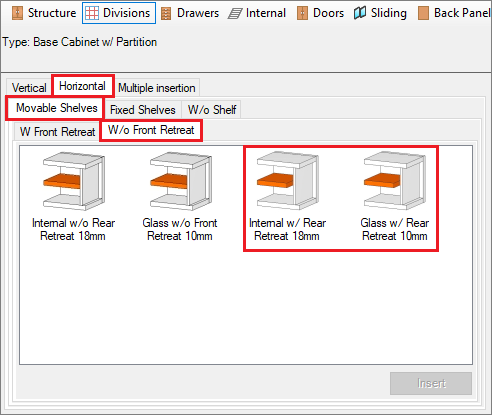Open the Doors toolbar section
Screen dimensions: 492x415
tap(320, 13)
